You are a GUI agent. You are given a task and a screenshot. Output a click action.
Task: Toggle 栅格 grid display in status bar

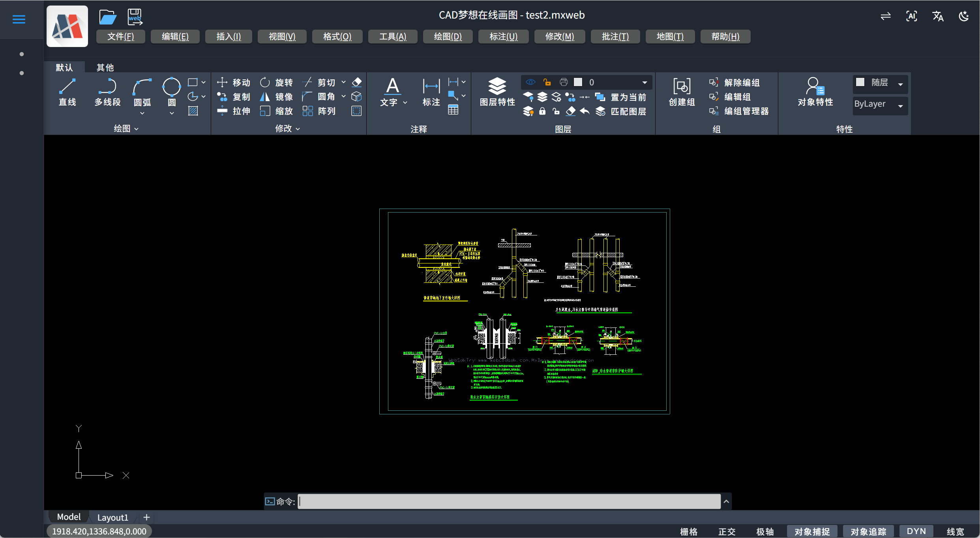[x=689, y=531]
